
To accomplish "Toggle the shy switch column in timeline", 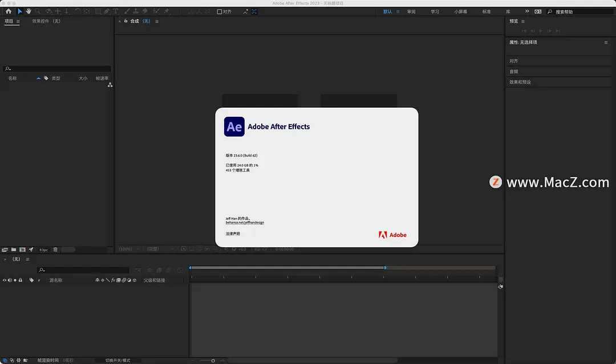I will tap(98, 280).
